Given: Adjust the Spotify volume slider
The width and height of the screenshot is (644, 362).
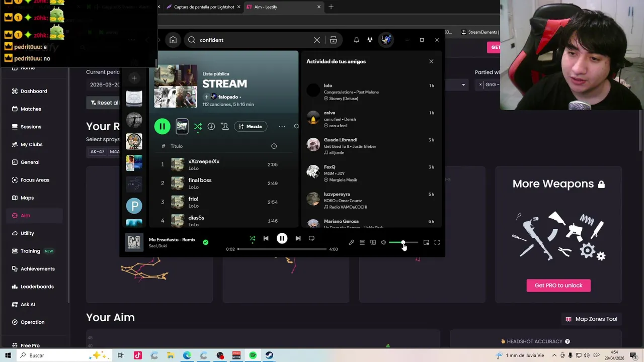Looking at the screenshot, I should click(404, 242).
